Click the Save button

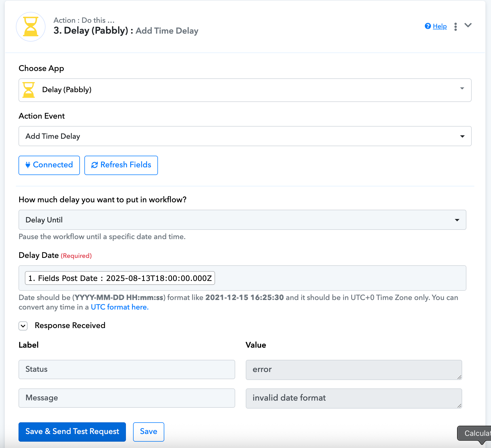pyautogui.click(x=149, y=432)
